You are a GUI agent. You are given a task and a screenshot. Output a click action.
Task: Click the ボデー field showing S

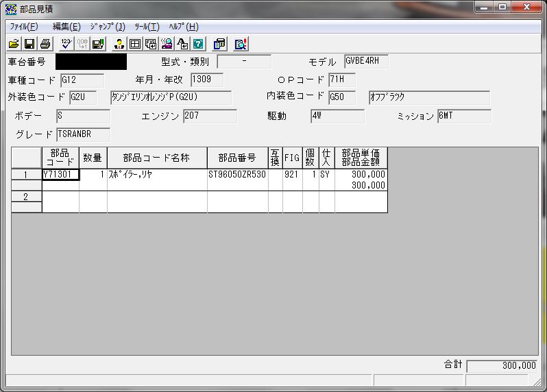[84, 116]
